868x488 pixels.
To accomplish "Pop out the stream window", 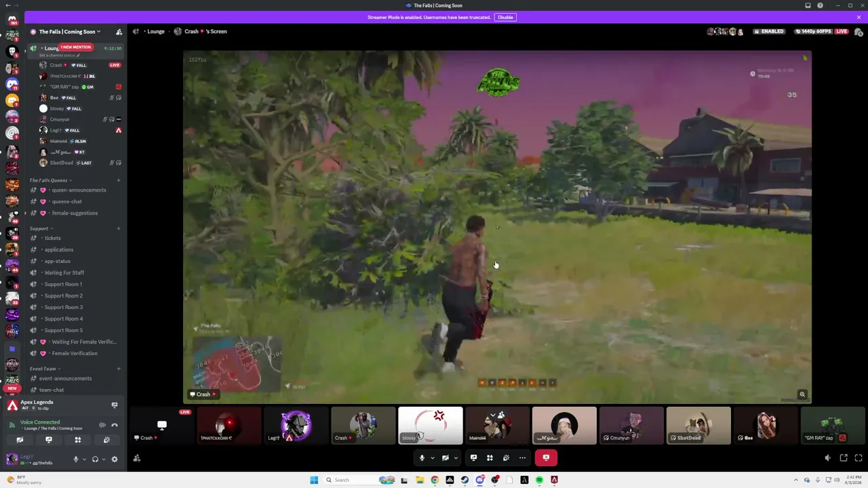I will (844, 458).
